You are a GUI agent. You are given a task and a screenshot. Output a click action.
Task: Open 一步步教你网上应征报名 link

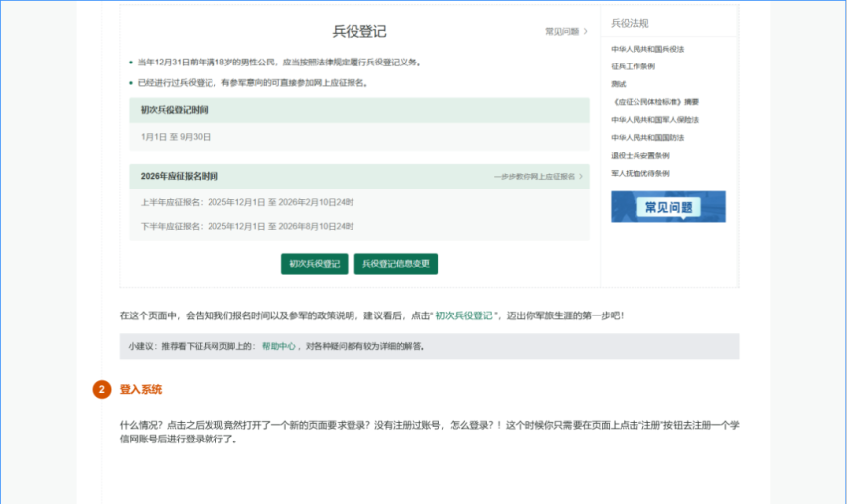[x=534, y=176]
